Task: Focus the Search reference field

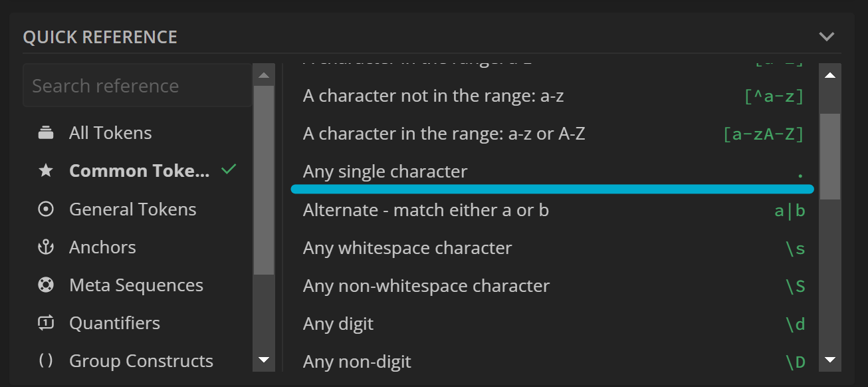Action: point(138,86)
